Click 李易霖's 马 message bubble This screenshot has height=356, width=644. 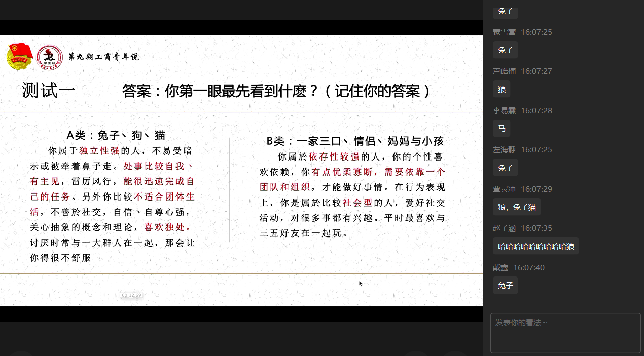click(x=502, y=128)
